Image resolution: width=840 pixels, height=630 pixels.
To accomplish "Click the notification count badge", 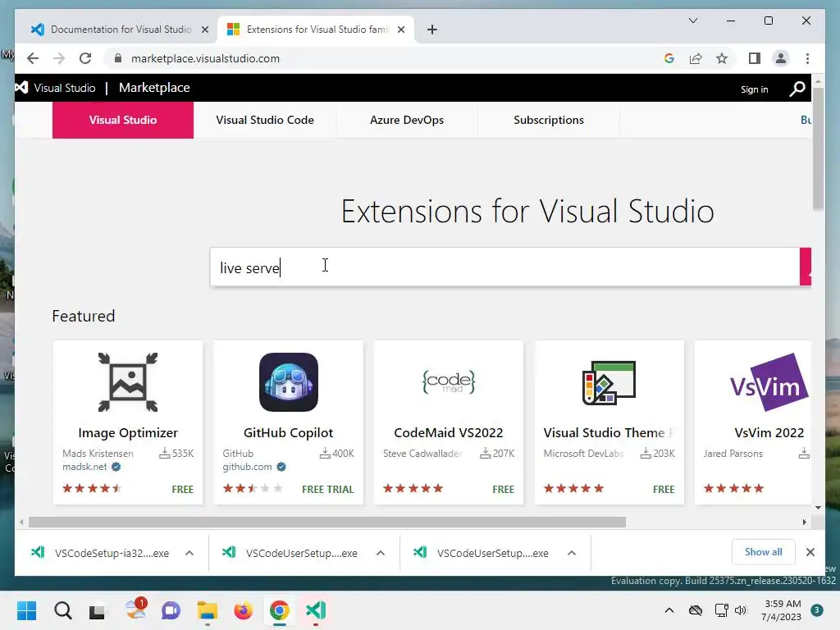I will coord(816,610).
